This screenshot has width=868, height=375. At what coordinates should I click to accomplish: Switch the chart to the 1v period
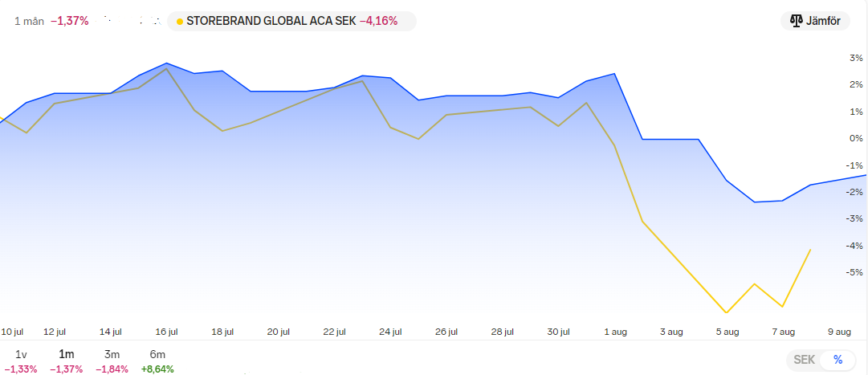tap(22, 354)
